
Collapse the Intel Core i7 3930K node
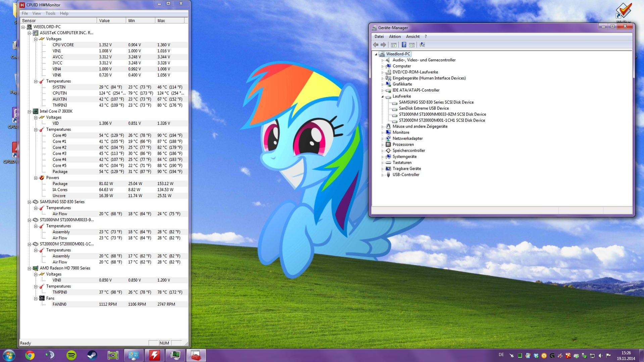(x=30, y=111)
